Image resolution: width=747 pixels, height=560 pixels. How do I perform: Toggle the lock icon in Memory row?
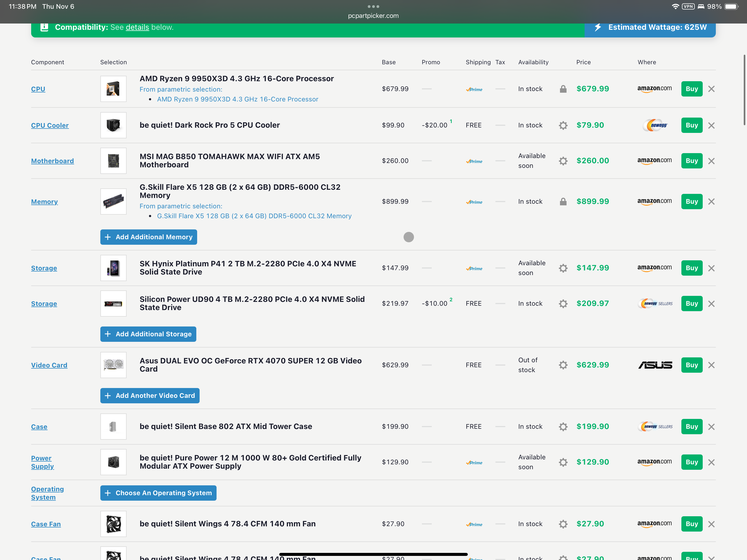click(x=563, y=202)
